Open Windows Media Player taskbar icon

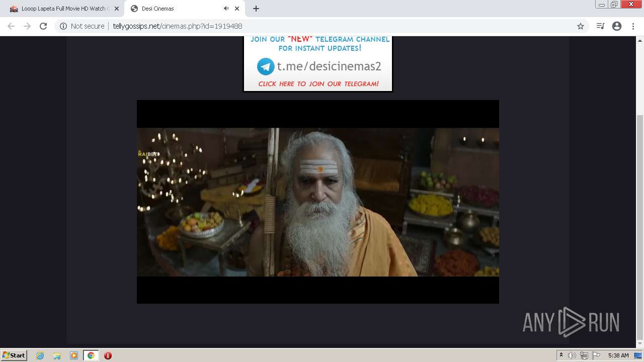point(74,355)
